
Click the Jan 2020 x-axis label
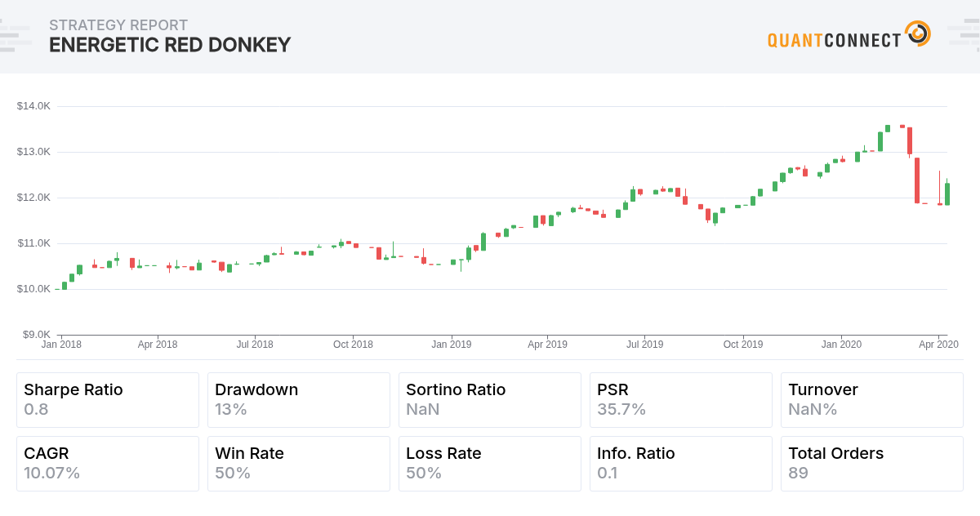(841, 345)
